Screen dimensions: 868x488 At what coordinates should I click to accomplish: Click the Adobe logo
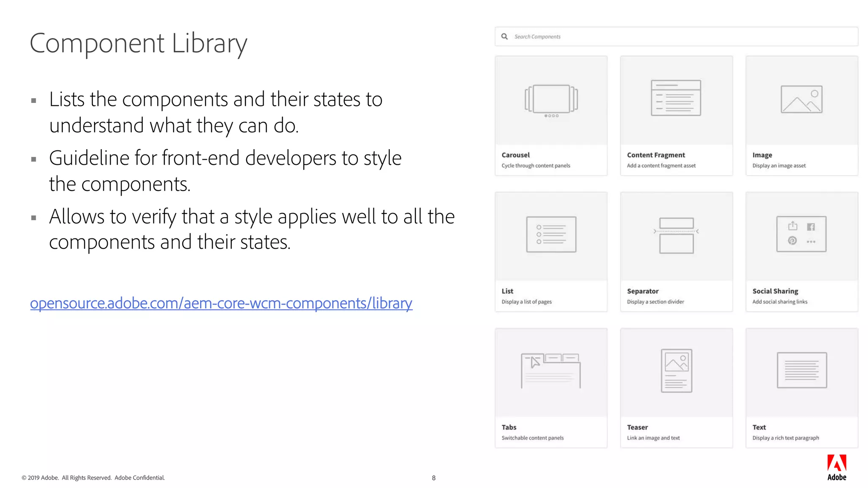[x=837, y=468]
